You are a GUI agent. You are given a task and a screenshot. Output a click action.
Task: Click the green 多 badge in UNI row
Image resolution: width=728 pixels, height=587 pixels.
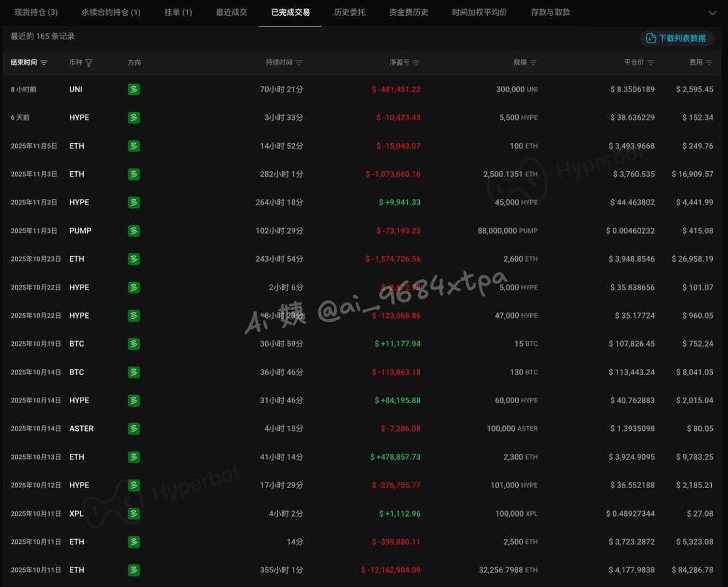[133, 89]
